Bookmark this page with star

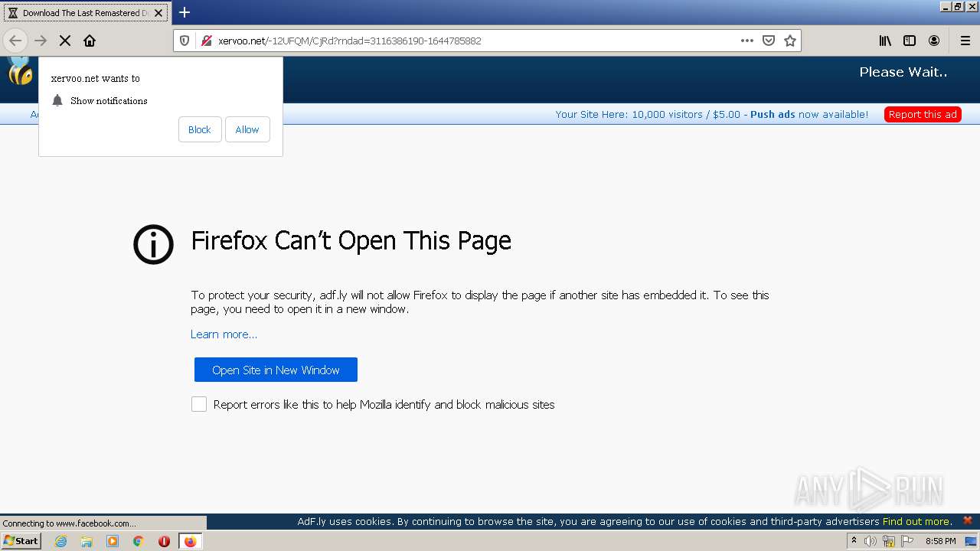tap(790, 41)
